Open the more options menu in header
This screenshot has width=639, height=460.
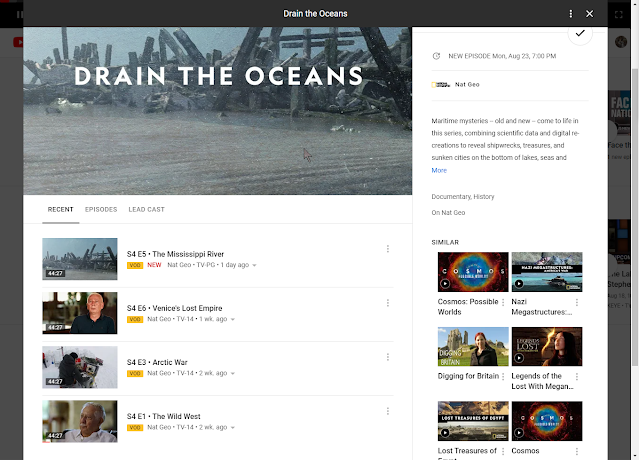click(571, 14)
